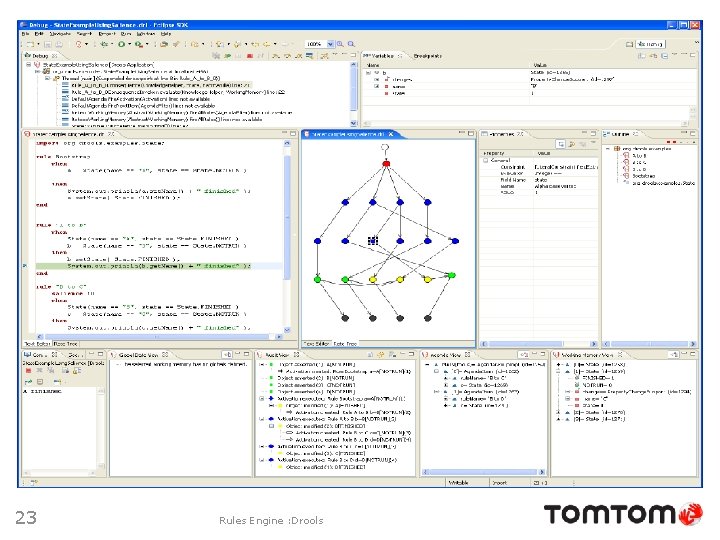The image size is (720, 540).
Task: Click the Step Return debug icon
Action: point(298,56)
